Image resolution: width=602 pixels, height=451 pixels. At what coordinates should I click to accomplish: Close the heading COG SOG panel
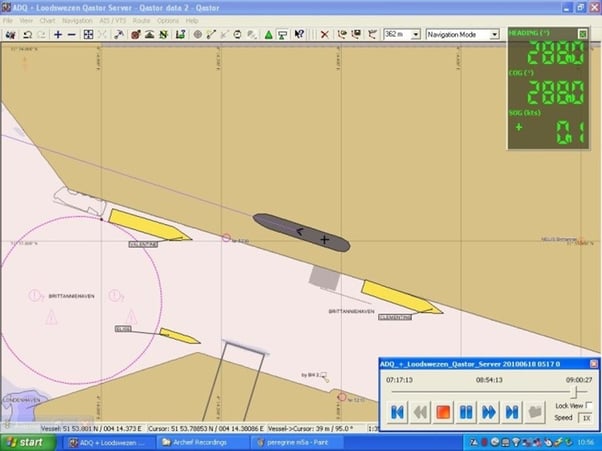coord(582,34)
